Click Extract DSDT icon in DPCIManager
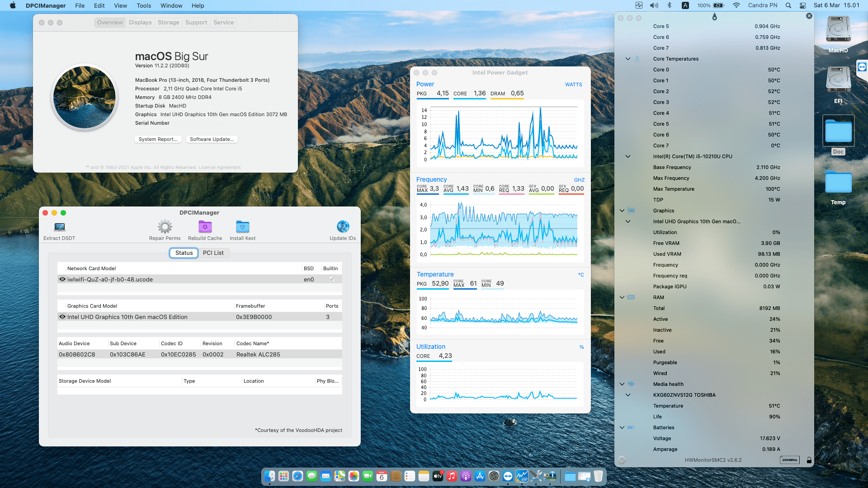 (60, 227)
